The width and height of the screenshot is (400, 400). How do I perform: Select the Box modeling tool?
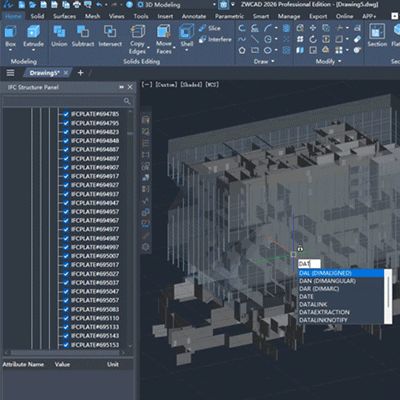[10, 36]
